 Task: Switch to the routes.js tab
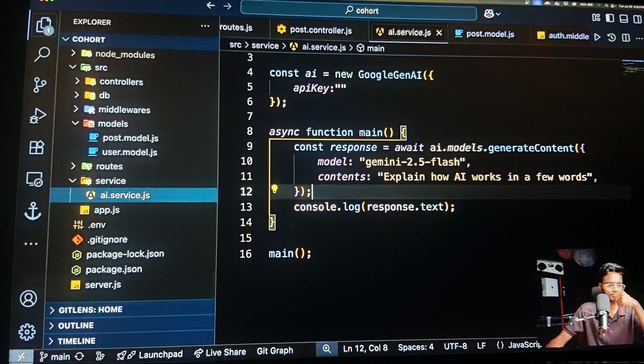(236, 27)
